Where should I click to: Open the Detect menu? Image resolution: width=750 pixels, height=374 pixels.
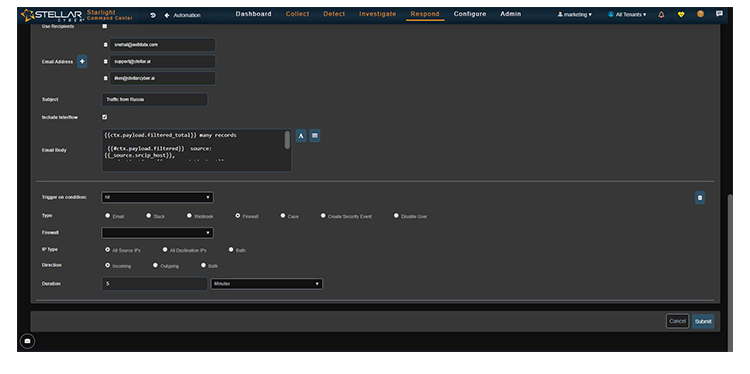[x=334, y=14]
